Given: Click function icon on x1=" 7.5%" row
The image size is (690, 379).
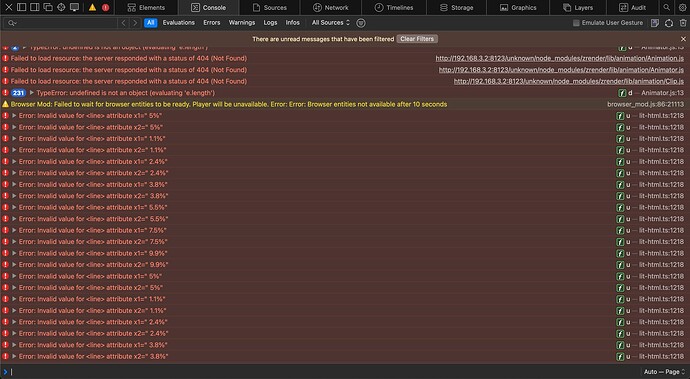Looking at the screenshot, I should [620, 230].
